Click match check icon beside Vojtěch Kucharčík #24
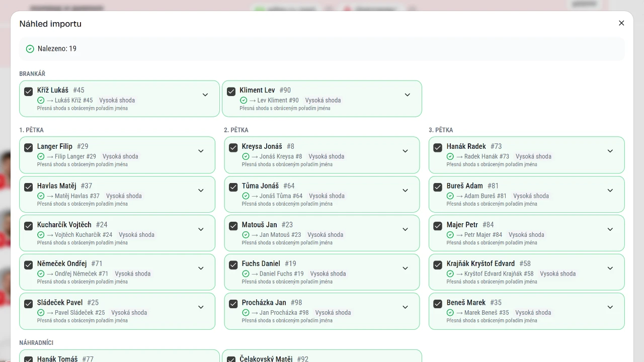The width and height of the screenshot is (644, 362). (41, 234)
